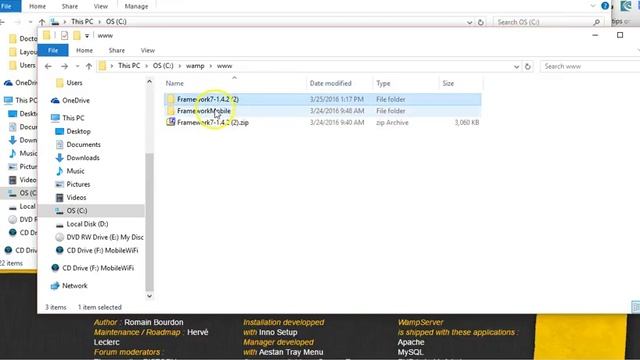640x360 pixels.
Task: Open recent locations dropdown in www window
Action: pos(77,66)
